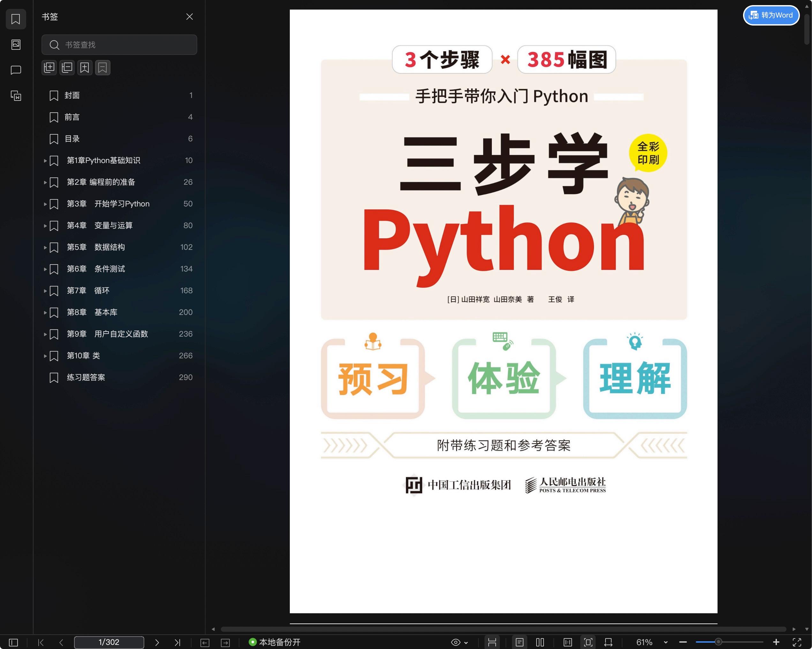Toggle continuous scrolling mode icon

(492, 642)
